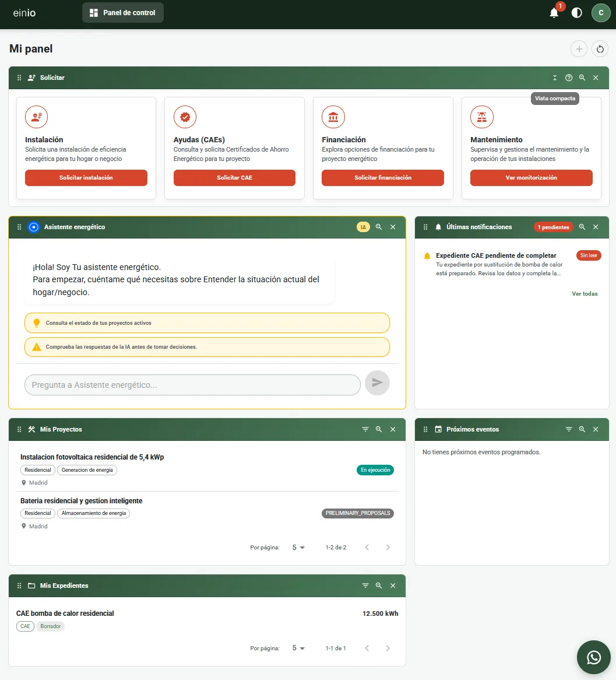Toggle dark/light theme contrast icon
The image size is (616, 680).
tap(576, 13)
